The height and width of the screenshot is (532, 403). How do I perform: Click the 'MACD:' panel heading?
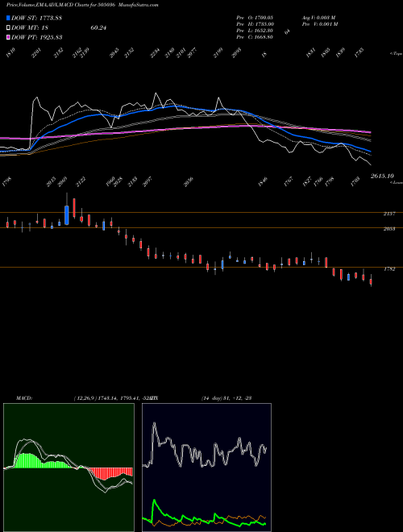[24, 398]
